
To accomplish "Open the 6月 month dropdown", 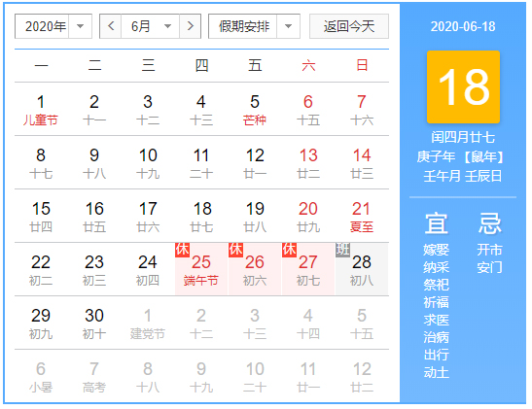I will (151, 26).
